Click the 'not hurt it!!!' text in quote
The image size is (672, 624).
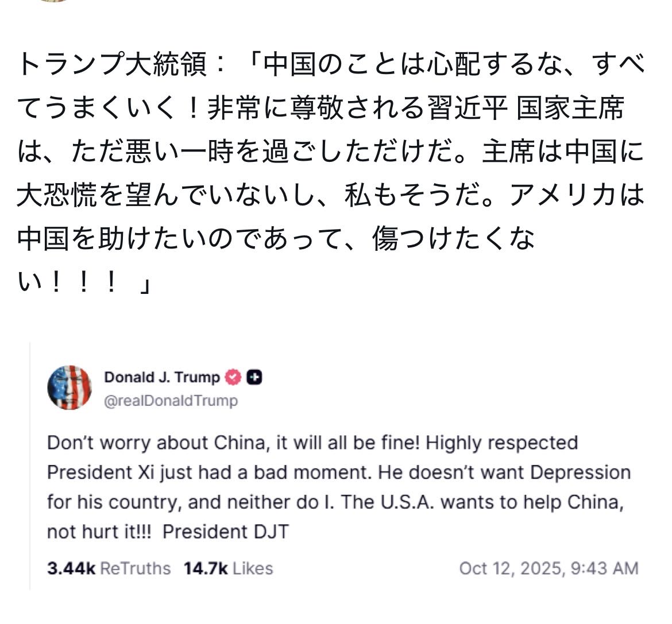(x=99, y=532)
